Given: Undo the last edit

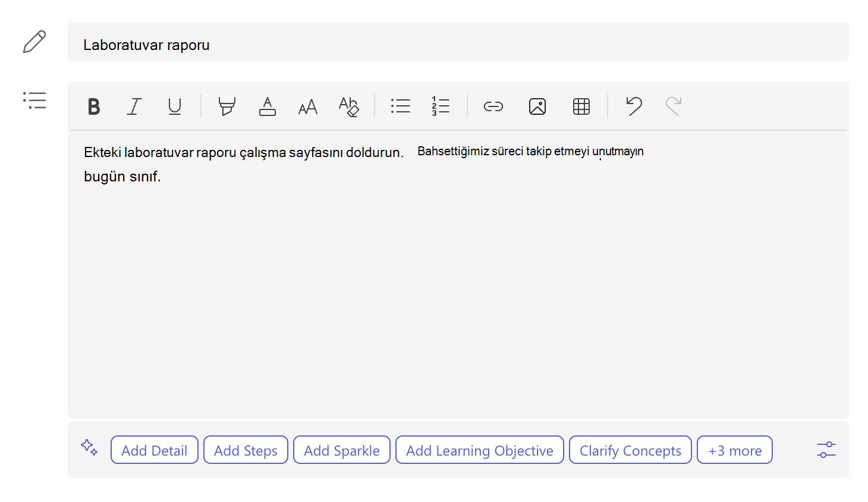Looking at the screenshot, I should [x=634, y=106].
